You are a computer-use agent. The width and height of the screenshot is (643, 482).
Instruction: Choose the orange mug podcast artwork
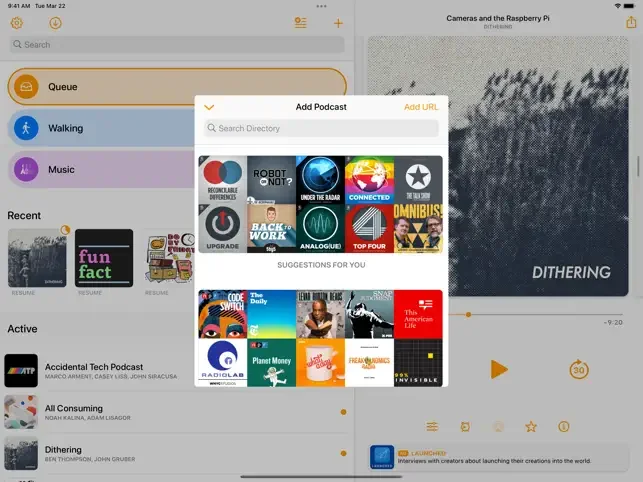pyautogui.click(x=320, y=363)
